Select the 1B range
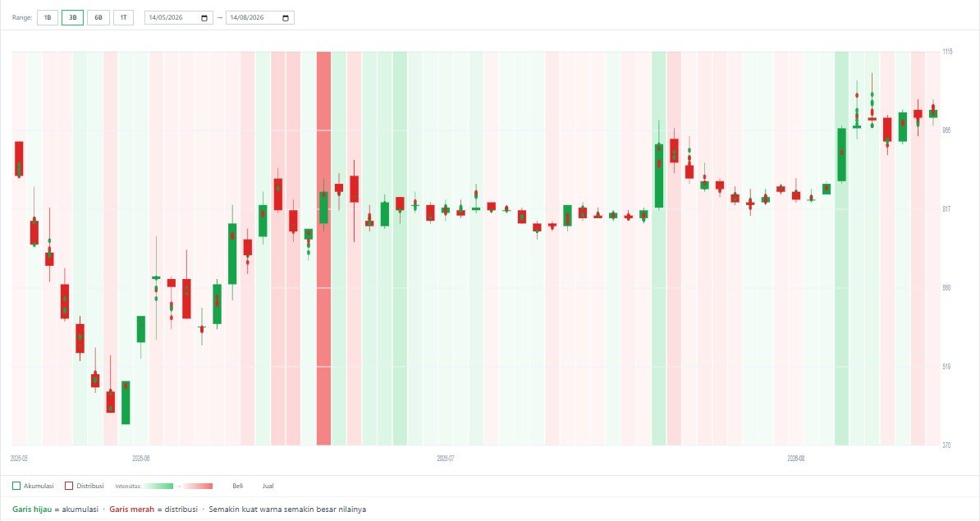This screenshot has height=521, width=980. 48,18
